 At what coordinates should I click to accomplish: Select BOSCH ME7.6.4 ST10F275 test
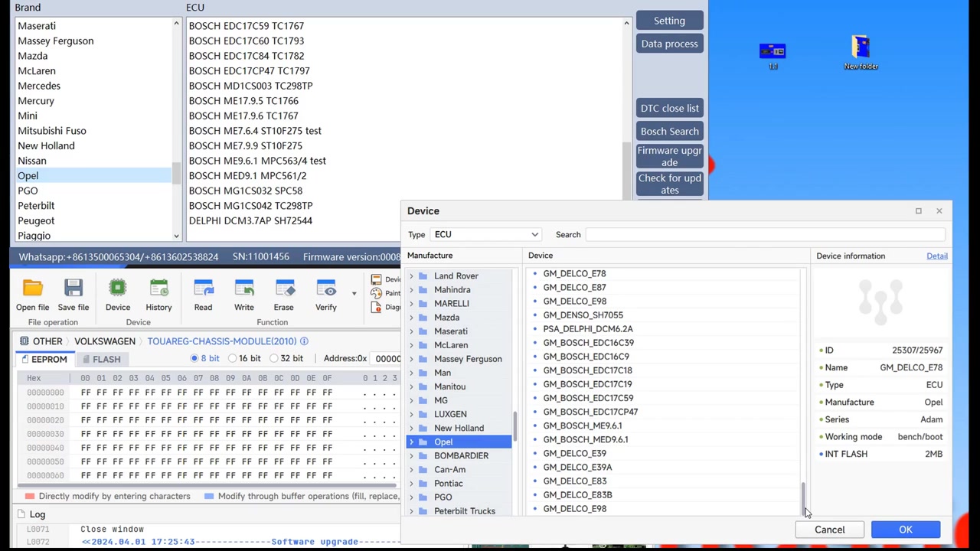(255, 131)
